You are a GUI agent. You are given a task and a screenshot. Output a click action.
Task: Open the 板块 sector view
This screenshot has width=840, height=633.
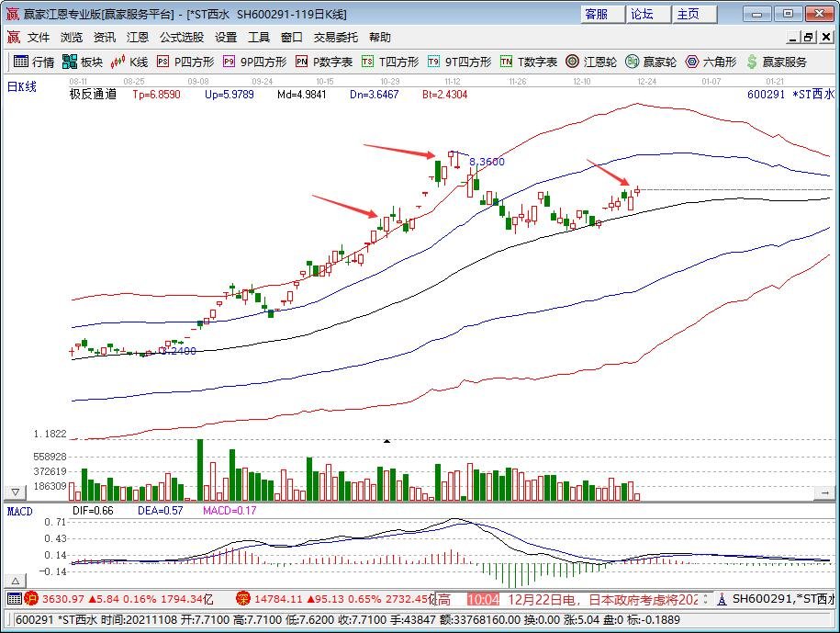[82, 62]
